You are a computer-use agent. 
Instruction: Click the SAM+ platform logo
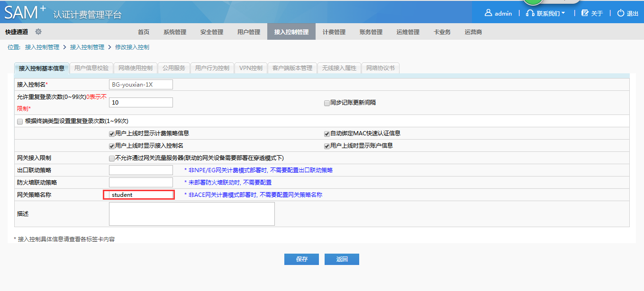[26, 12]
